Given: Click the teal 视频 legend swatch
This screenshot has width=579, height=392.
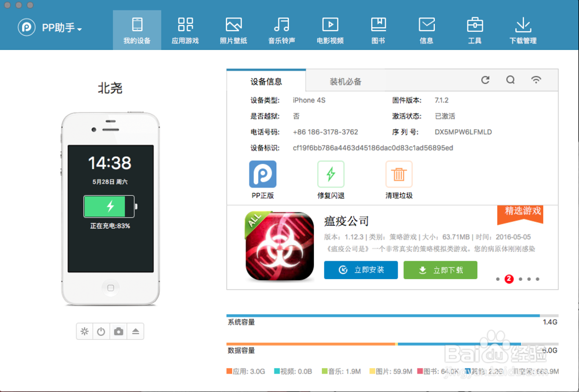Looking at the screenshot, I should pos(277,371).
